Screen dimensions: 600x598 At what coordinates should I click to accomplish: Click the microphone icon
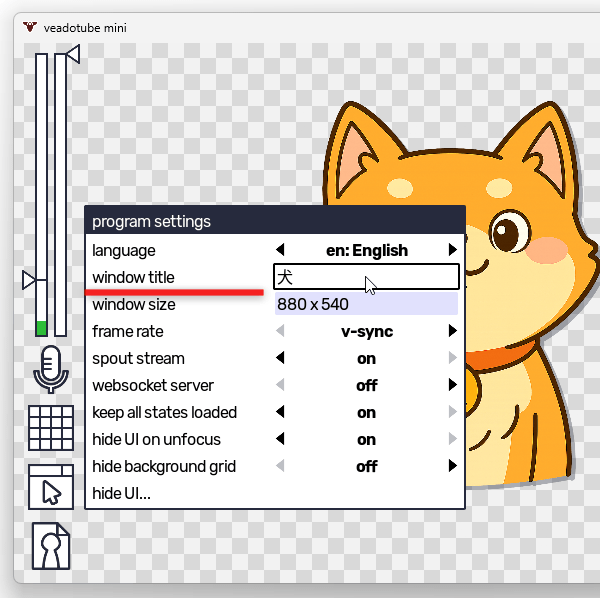coord(51,369)
